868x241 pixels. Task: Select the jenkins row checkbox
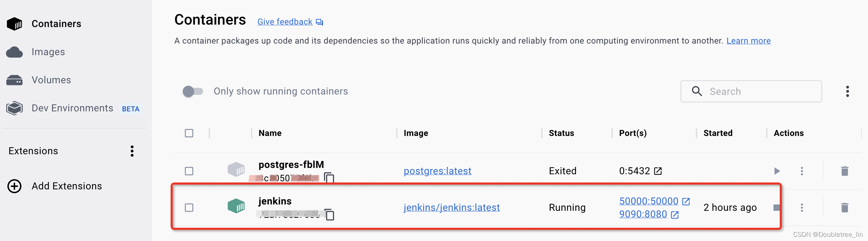[189, 208]
